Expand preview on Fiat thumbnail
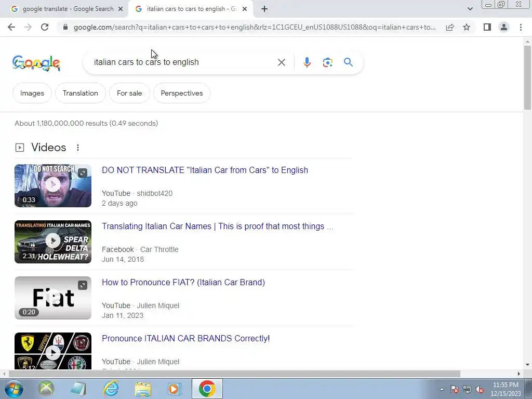This screenshot has height=399, width=532. (x=83, y=285)
